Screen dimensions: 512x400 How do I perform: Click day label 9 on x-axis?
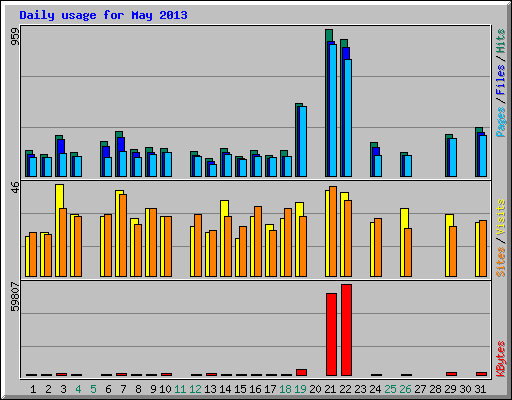pyautogui.click(x=153, y=389)
